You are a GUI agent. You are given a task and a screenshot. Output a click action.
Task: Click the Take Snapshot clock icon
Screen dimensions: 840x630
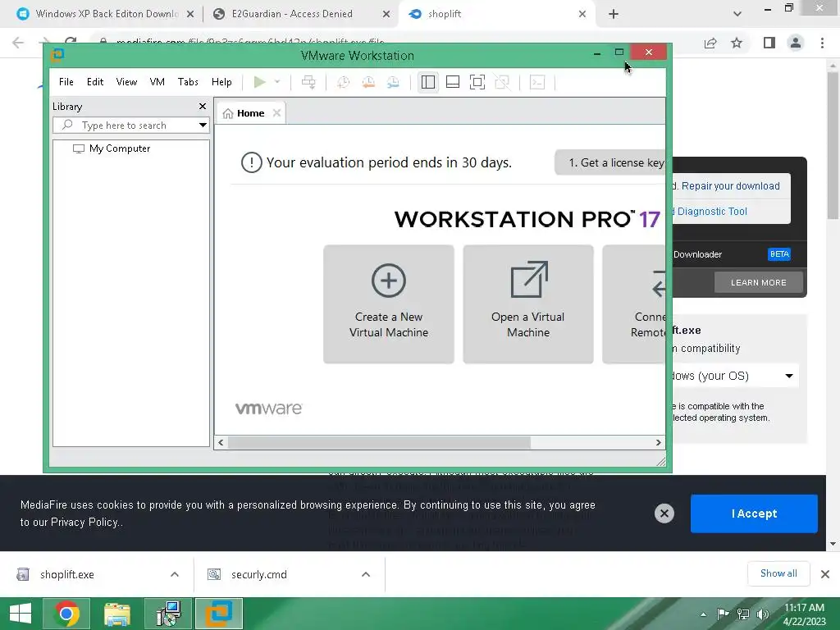(x=343, y=82)
